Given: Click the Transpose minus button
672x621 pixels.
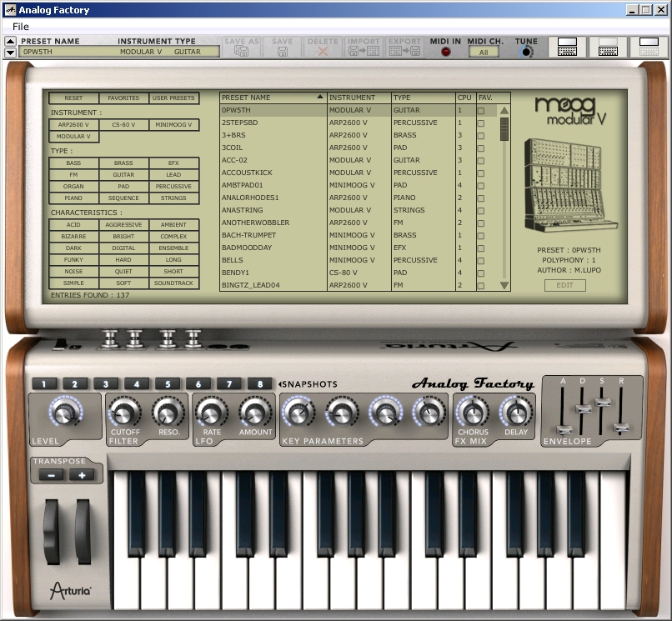Looking at the screenshot, I should [x=51, y=475].
